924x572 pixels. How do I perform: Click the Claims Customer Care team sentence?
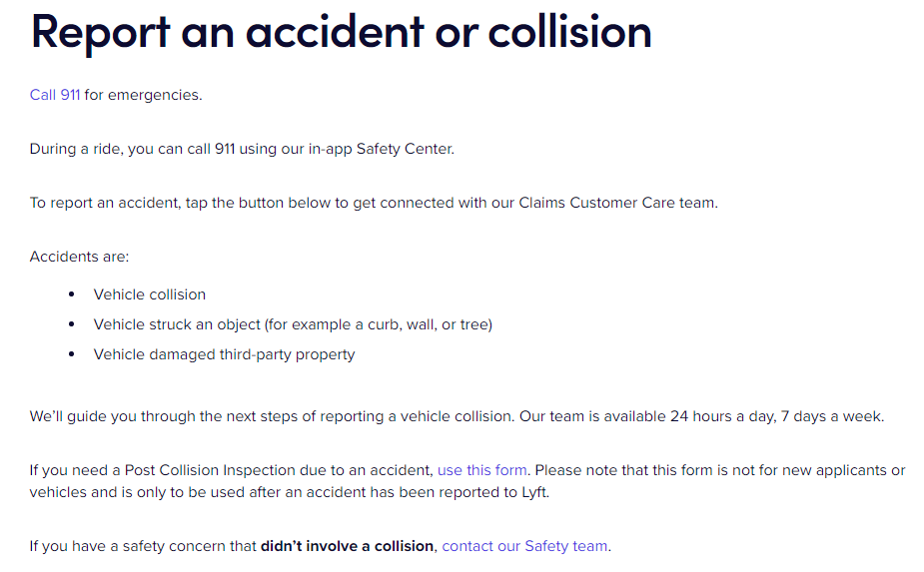point(374,203)
